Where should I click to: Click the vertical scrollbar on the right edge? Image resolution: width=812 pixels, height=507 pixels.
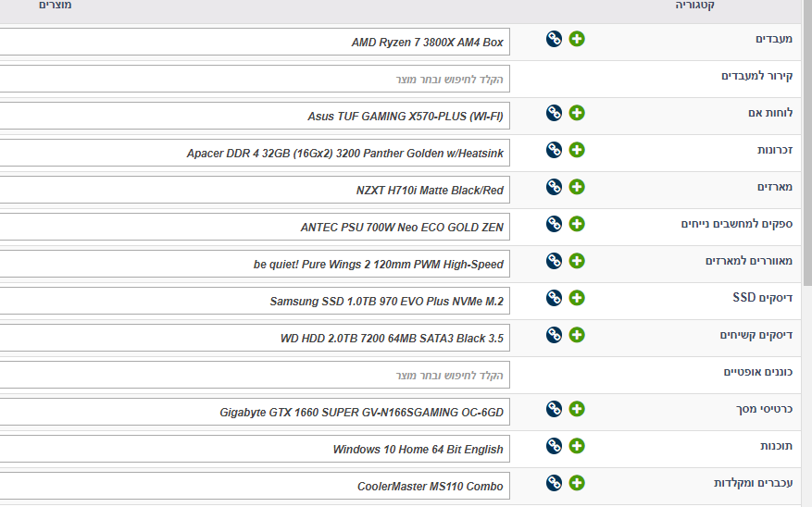click(807, 142)
